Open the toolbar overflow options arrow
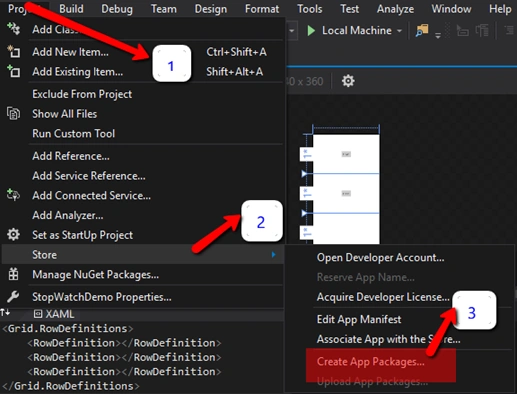Screen dimensions: 517x394 (x=438, y=35)
